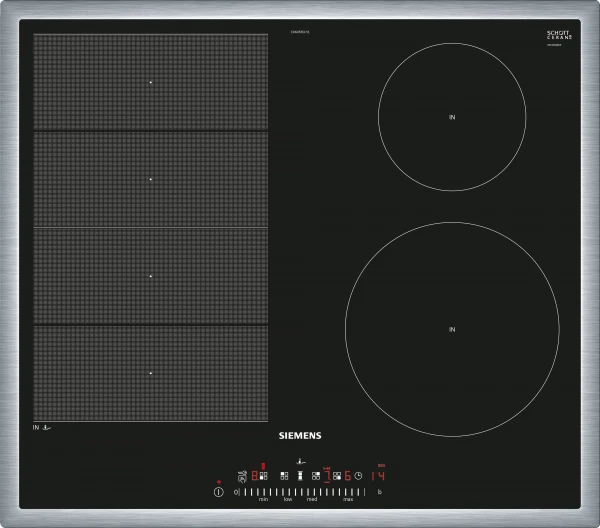Activate the boost 'b' function
This screenshot has width=600, height=528.
pos(379,492)
